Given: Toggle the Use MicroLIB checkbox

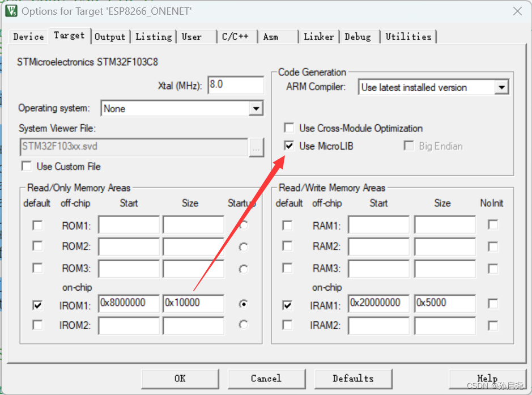Looking at the screenshot, I should tap(289, 146).
